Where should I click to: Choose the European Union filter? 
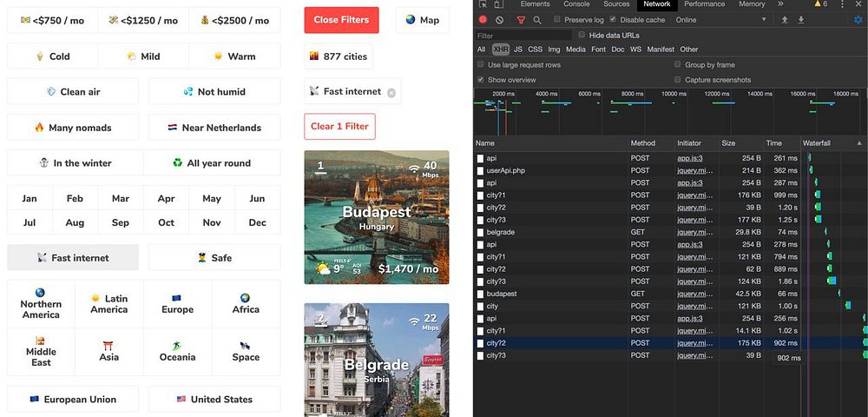pos(73,400)
